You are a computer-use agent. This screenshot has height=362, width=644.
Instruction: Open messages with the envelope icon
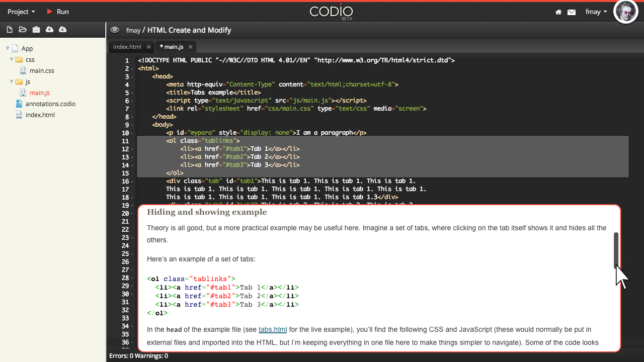click(571, 12)
